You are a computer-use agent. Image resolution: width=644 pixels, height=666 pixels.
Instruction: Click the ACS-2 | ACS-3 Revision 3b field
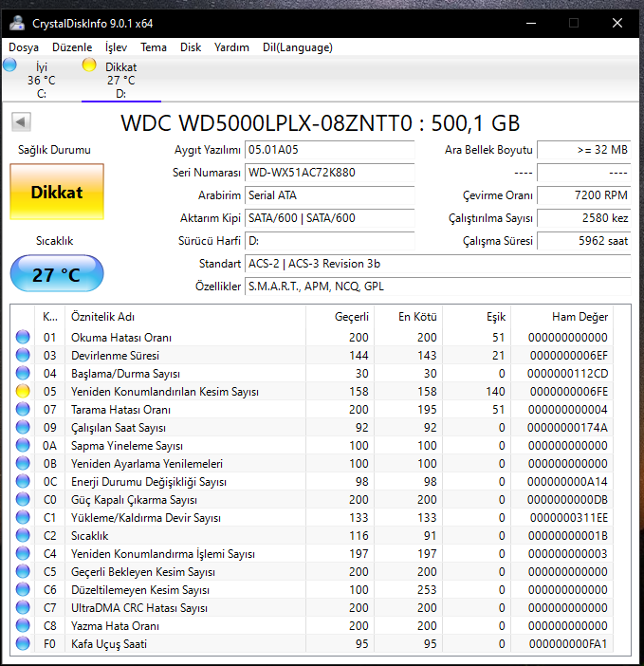[x=437, y=264]
